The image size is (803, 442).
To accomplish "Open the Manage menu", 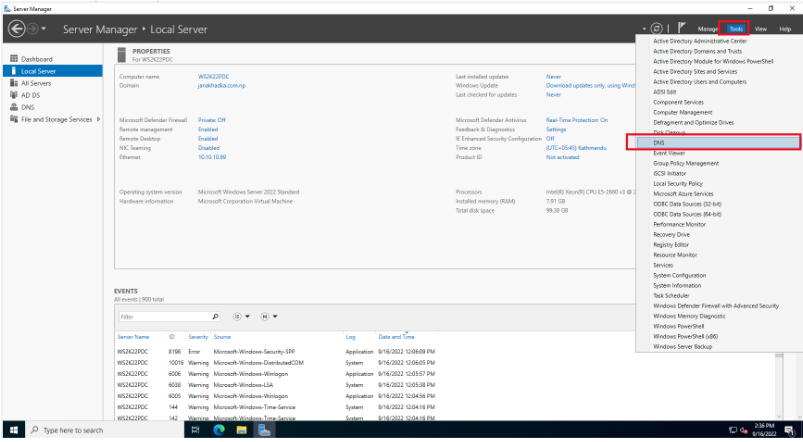I will 708,29.
